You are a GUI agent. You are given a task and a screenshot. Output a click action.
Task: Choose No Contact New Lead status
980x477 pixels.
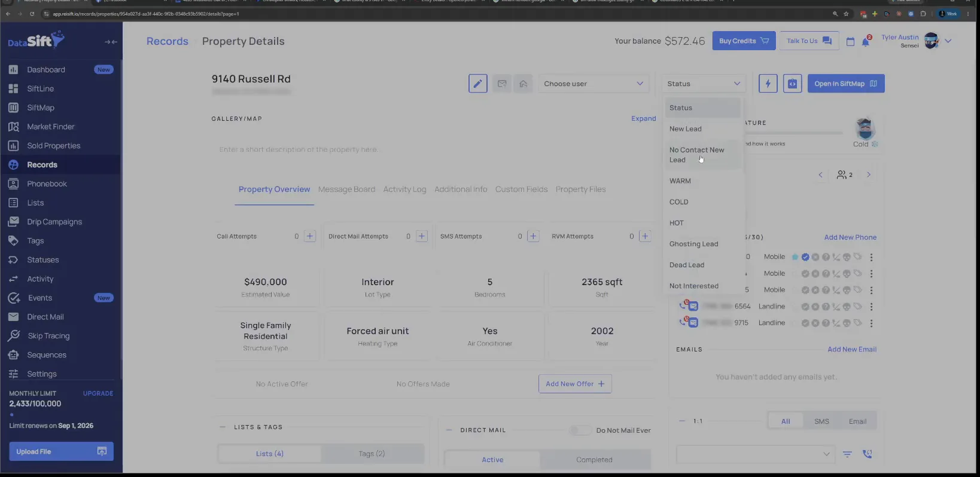[703, 155]
